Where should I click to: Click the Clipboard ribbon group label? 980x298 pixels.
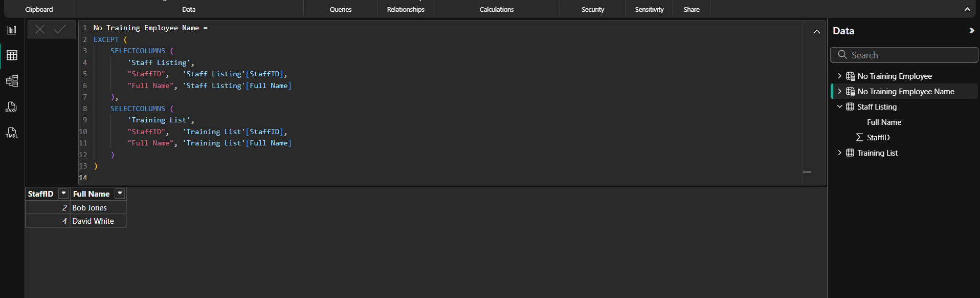39,9
